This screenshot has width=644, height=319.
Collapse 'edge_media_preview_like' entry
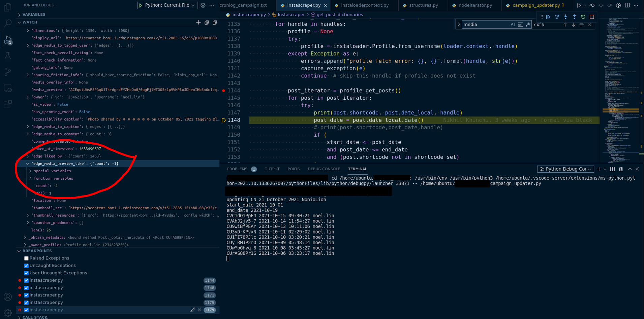28,164
